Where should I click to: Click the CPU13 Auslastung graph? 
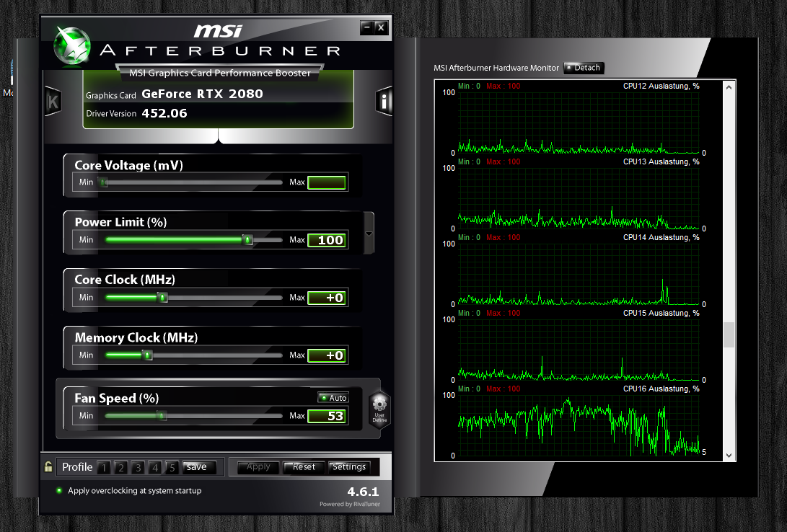[579, 198]
